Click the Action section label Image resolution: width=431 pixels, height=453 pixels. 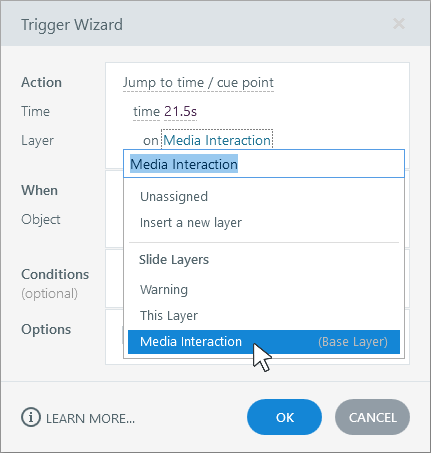click(x=41, y=82)
